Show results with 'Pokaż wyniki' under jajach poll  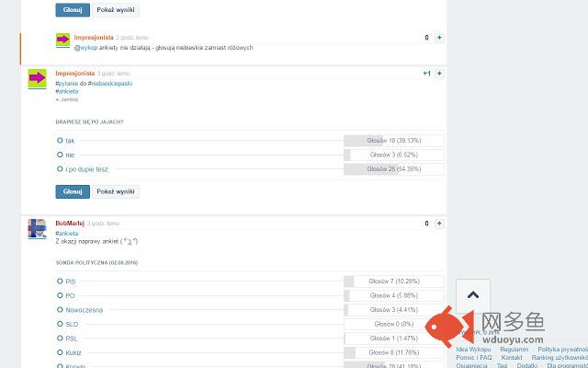pos(116,191)
